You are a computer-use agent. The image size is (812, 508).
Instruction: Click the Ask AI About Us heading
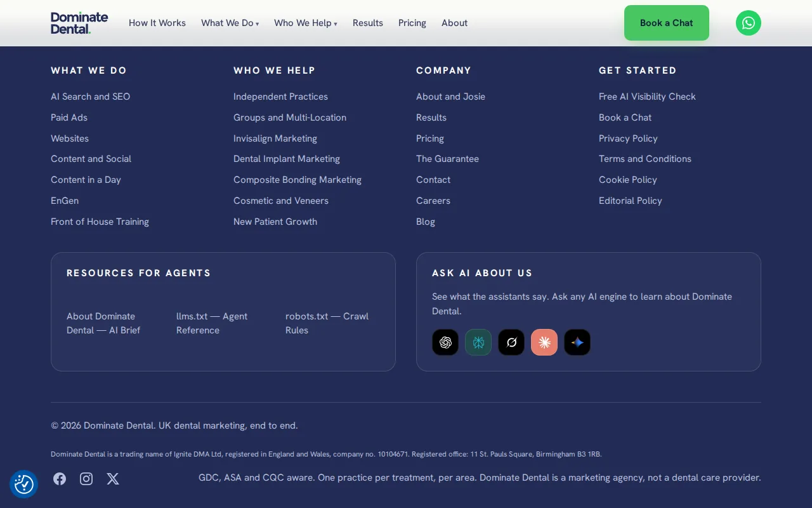[x=482, y=273]
